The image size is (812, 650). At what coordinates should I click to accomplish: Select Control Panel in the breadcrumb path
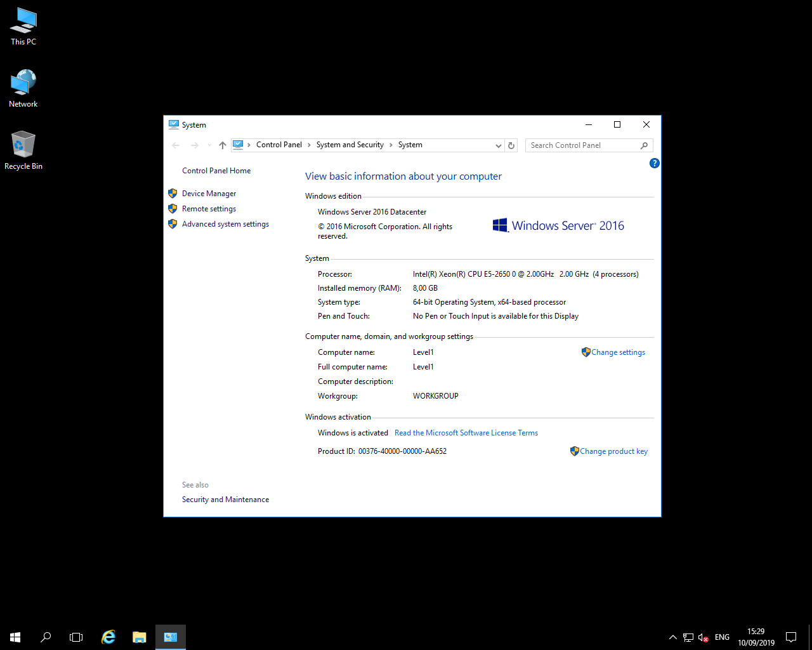[x=278, y=145]
